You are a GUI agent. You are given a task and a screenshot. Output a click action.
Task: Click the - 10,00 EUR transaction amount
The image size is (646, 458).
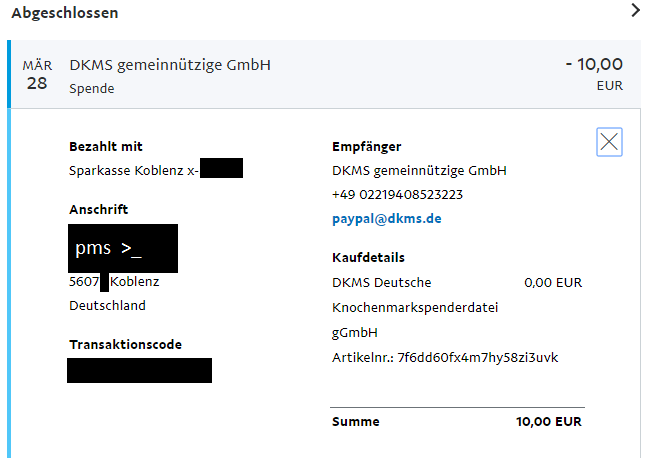coord(594,74)
